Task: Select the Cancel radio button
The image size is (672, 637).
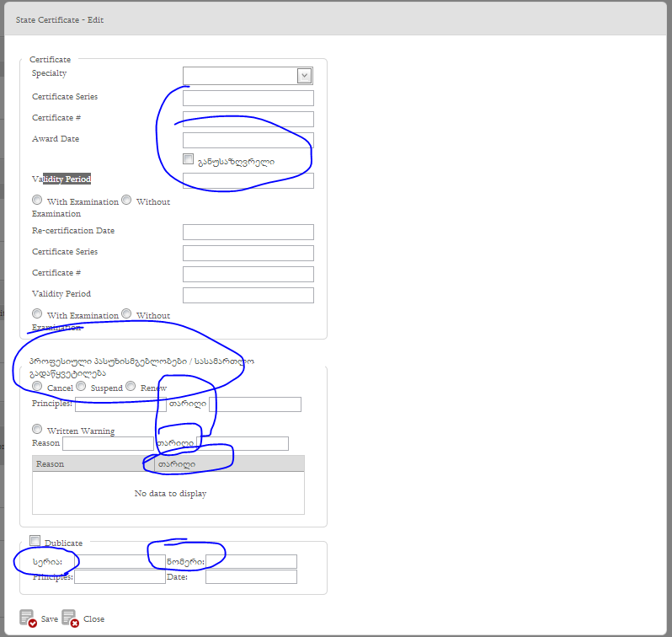Action: [x=37, y=386]
